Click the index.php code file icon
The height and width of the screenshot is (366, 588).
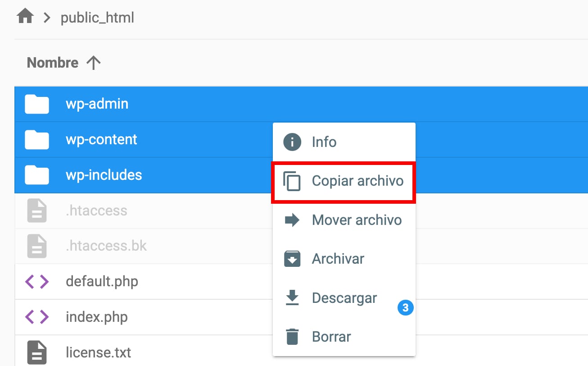(x=37, y=317)
